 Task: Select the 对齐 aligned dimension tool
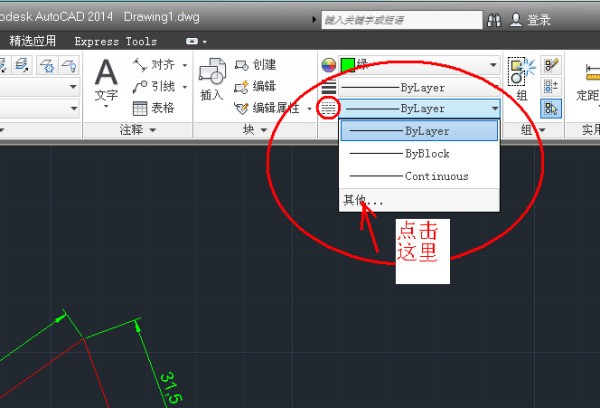pos(154,66)
